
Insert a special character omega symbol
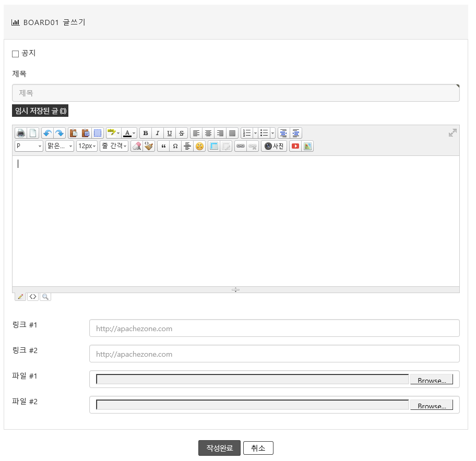click(x=175, y=146)
